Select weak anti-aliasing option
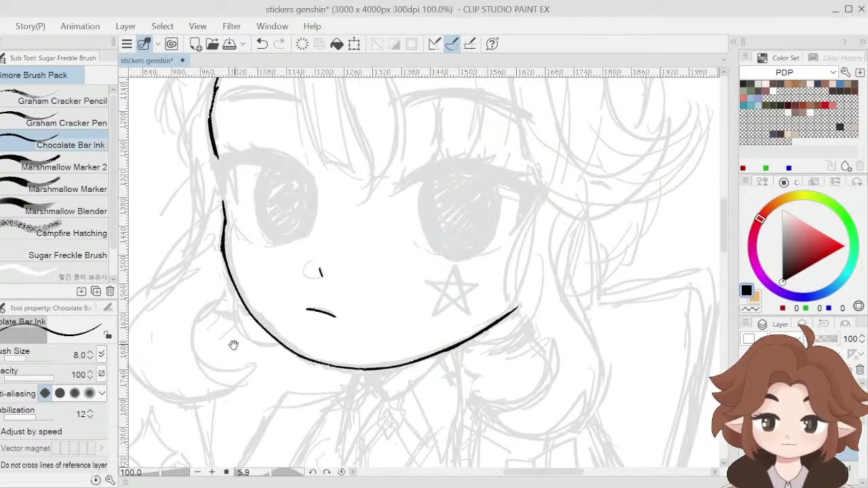 pos(60,393)
